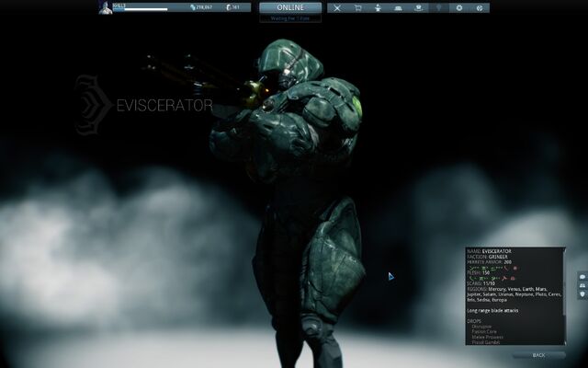
Task: Open the Mods icon in top menu
Action: pos(398,8)
